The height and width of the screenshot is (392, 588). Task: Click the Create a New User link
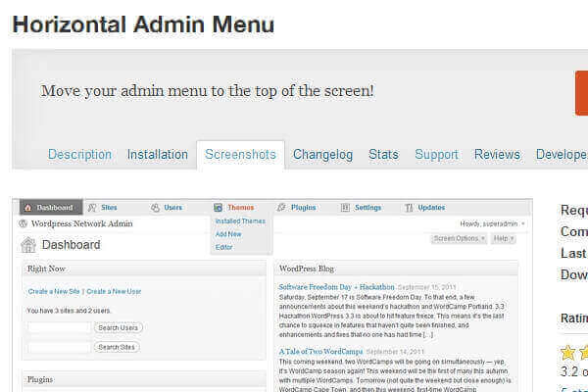point(114,291)
